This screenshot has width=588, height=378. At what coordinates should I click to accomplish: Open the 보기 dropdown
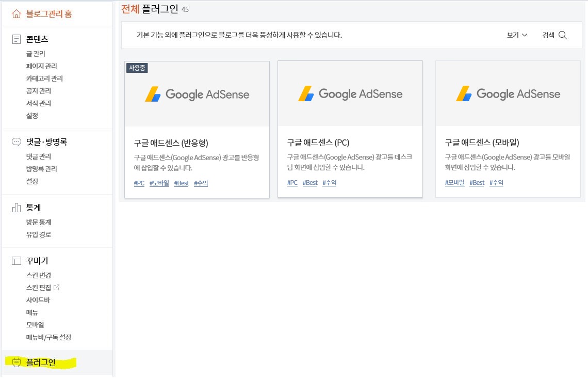[x=517, y=35]
